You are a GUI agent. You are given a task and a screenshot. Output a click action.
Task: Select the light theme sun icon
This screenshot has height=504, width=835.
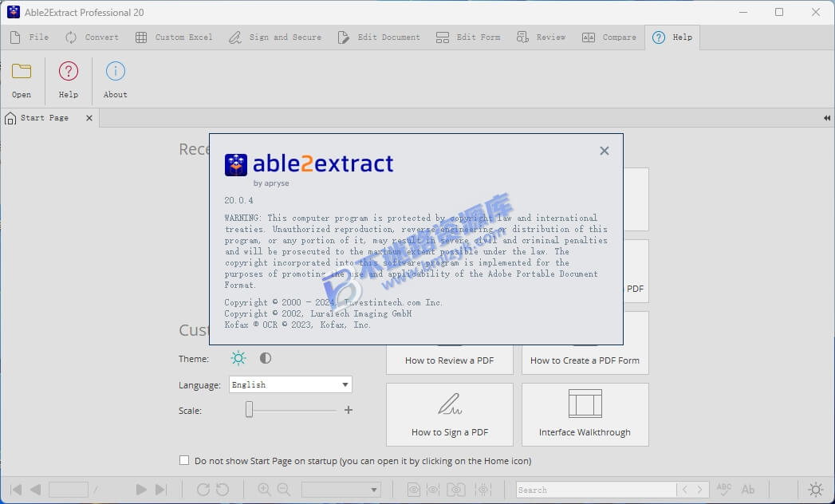click(x=238, y=358)
